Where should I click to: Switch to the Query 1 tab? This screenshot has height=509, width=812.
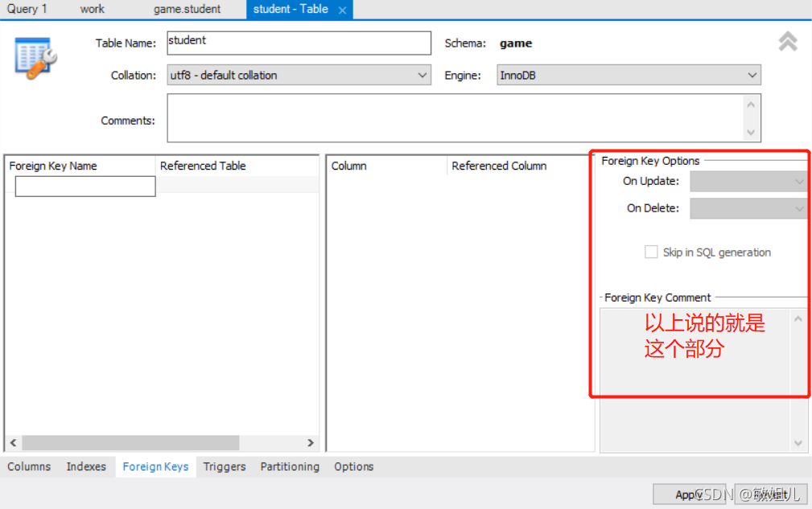pos(27,9)
